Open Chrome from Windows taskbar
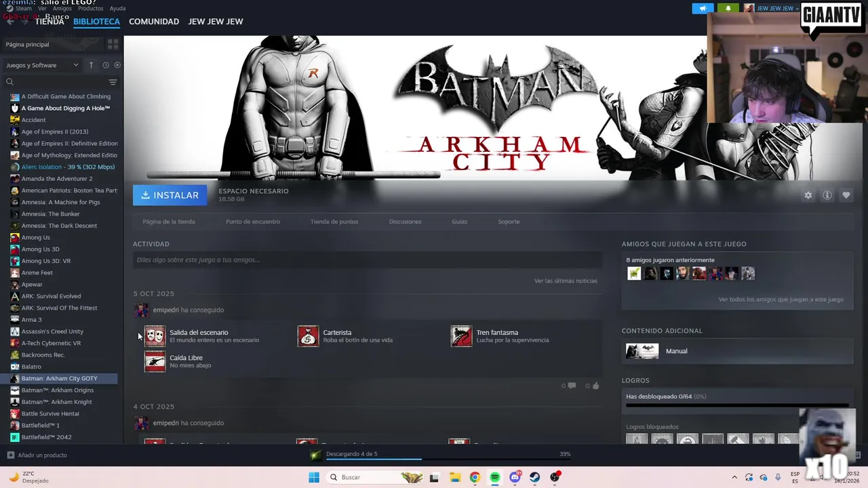This screenshot has width=868, height=488. [x=475, y=477]
